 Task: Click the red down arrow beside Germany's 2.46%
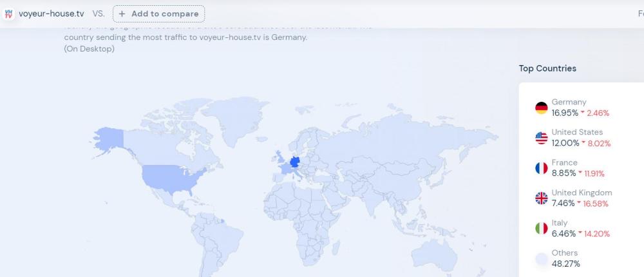(583, 113)
